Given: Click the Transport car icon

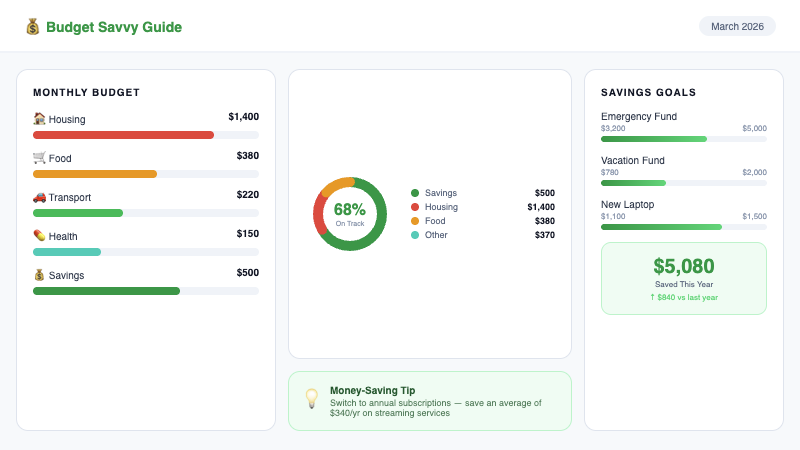Looking at the screenshot, I should click(39, 197).
